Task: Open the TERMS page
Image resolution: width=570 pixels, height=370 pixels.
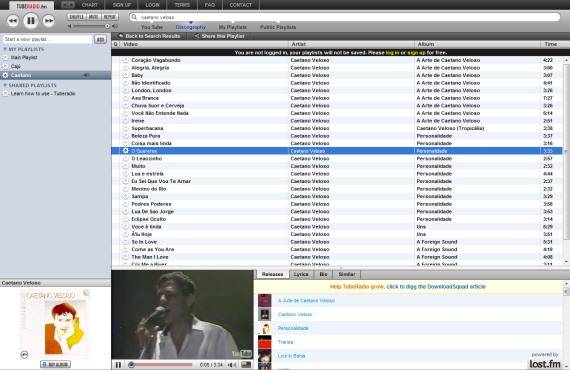Action: (x=182, y=5)
